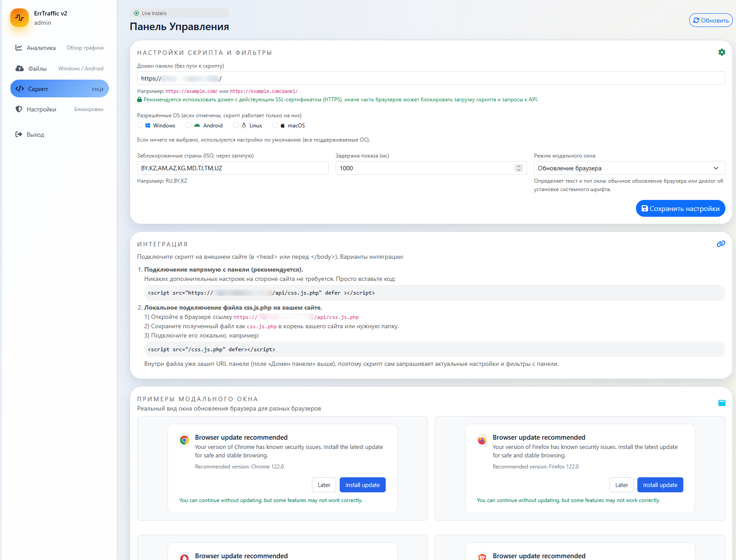Open the Аналитика section in sidebar
This screenshot has height=560, width=736.
click(41, 48)
